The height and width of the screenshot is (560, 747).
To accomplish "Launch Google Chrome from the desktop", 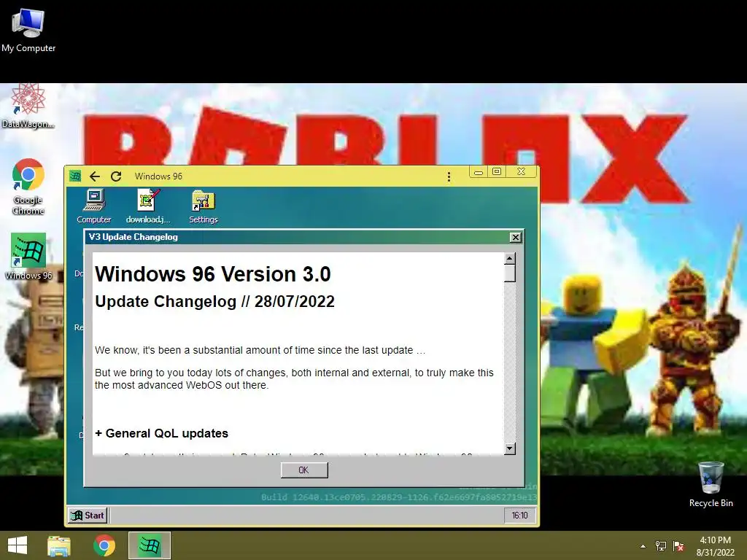I will (28, 186).
